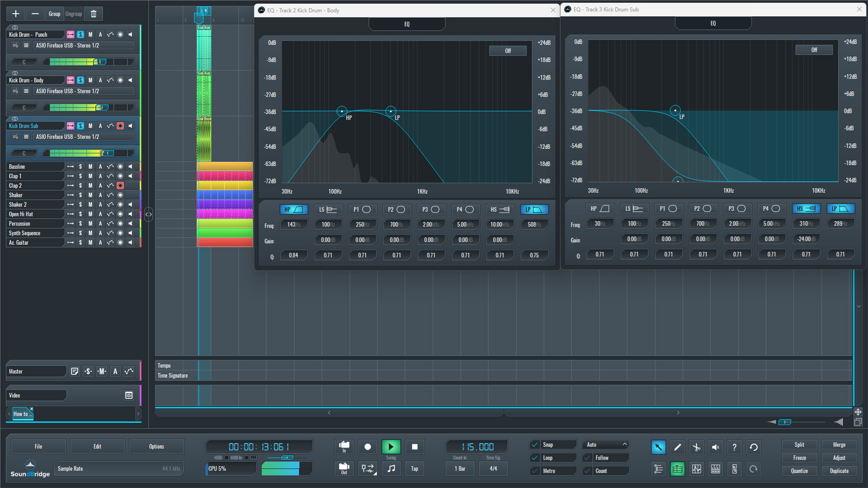
Task: Click the punch Out camera icon
Action: click(344, 469)
